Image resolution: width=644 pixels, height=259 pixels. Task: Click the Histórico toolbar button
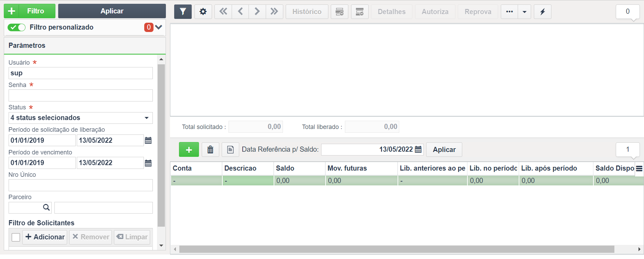pyautogui.click(x=307, y=12)
